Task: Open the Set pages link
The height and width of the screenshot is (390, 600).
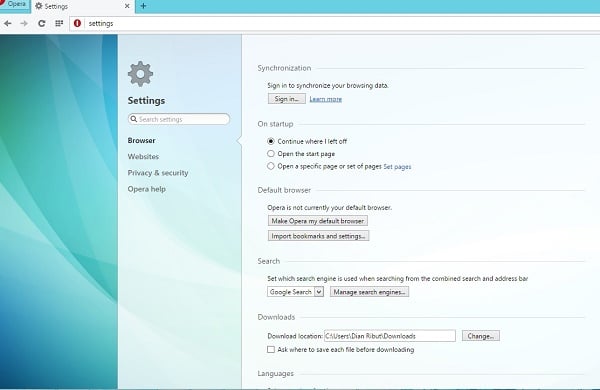Action: pos(397,166)
